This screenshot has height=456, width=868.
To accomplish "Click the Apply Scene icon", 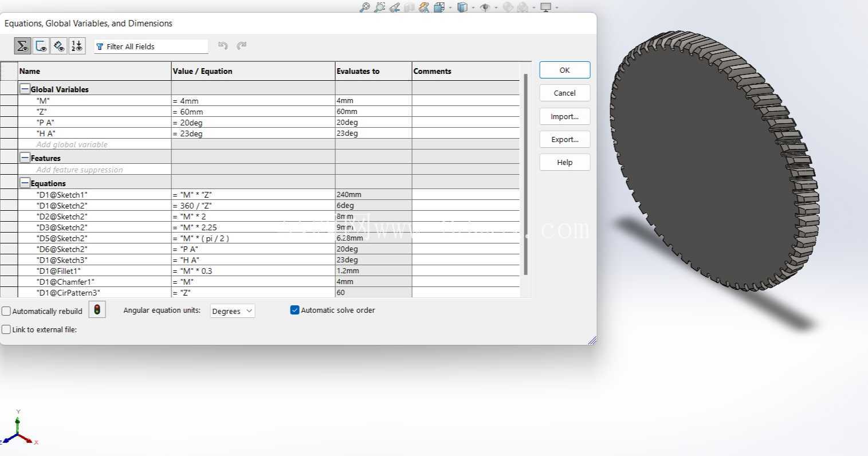I will pos(523,7).
